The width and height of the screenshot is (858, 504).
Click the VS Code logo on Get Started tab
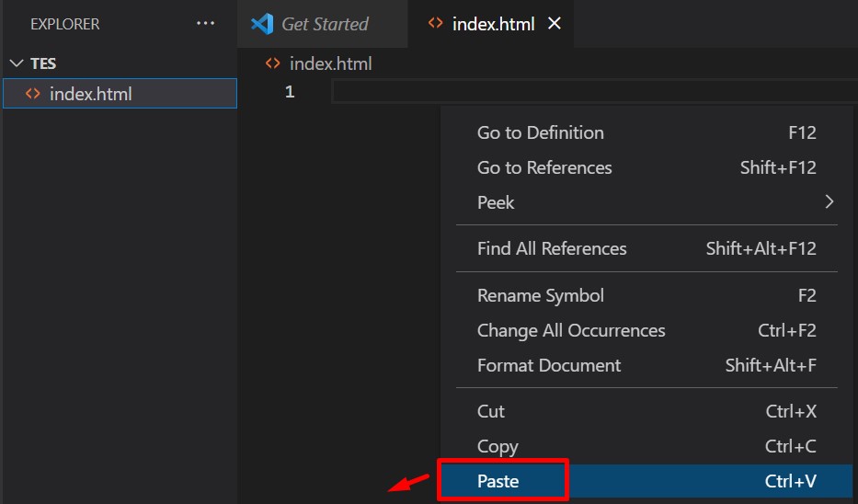pyautogui.click(x=262, y=24)
